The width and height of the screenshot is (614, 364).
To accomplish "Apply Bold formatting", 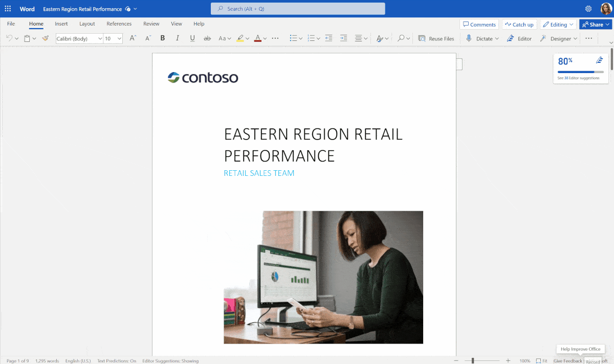I will pos(163,38).
